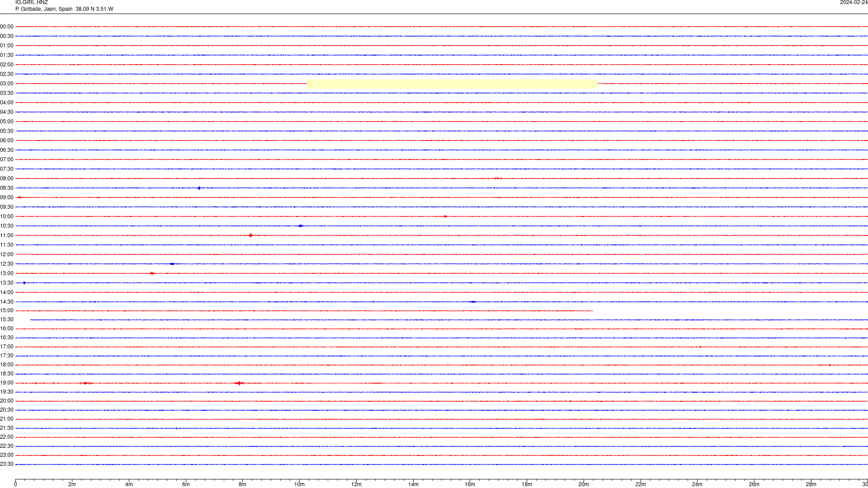This screenshot has height=488, width=868.
Task: Click the 18m tick label on the time axis
Action: (x=527, y=484)
